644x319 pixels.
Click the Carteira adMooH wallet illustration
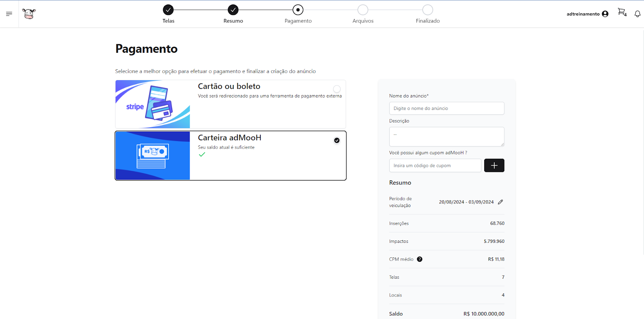[x=153, y=155]
